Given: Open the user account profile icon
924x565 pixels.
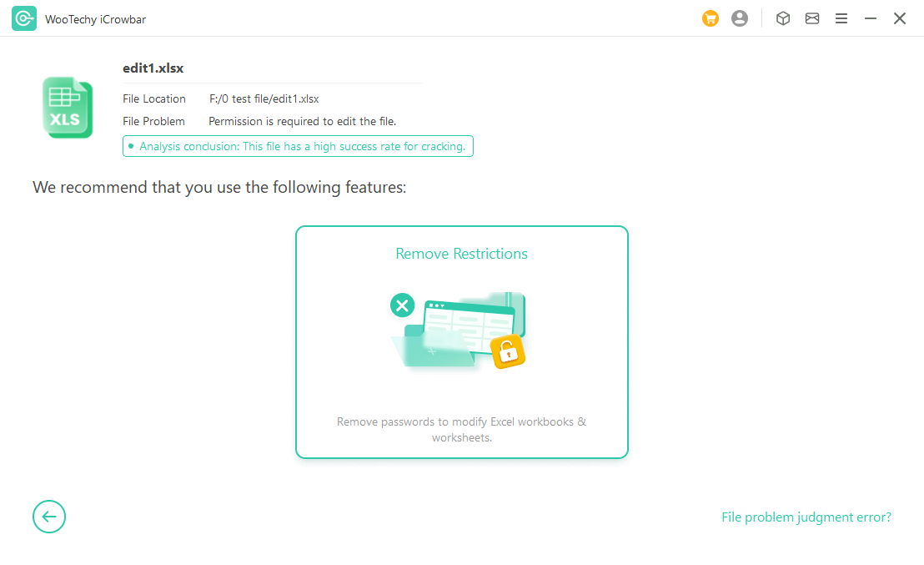Looking at the screenshot, I should pos(740,18).
